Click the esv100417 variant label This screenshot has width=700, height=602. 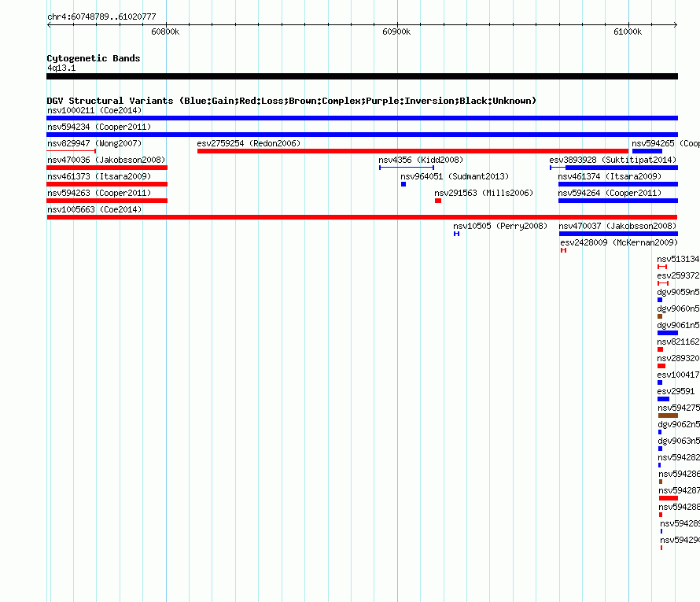[678, 375]
